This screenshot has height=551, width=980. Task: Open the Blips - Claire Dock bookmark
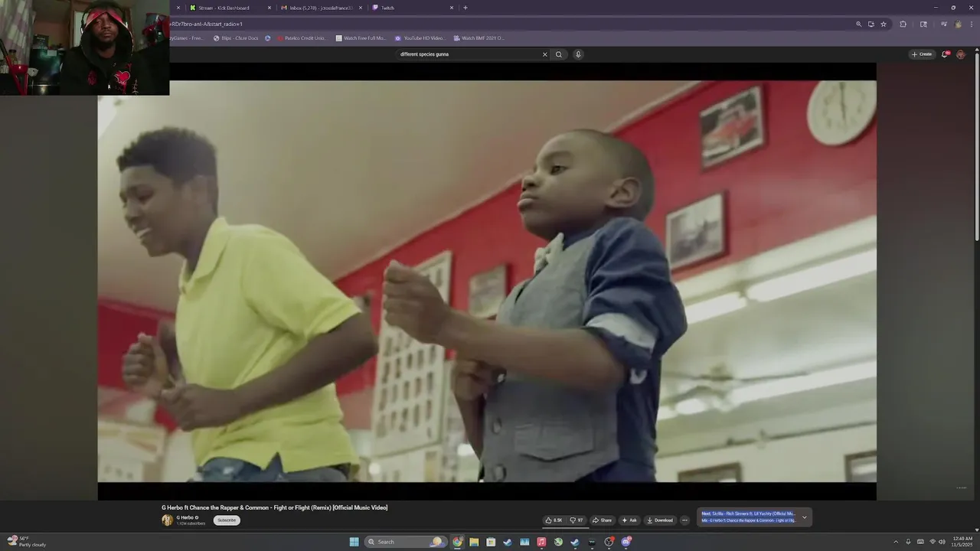[x=236, y=38]
